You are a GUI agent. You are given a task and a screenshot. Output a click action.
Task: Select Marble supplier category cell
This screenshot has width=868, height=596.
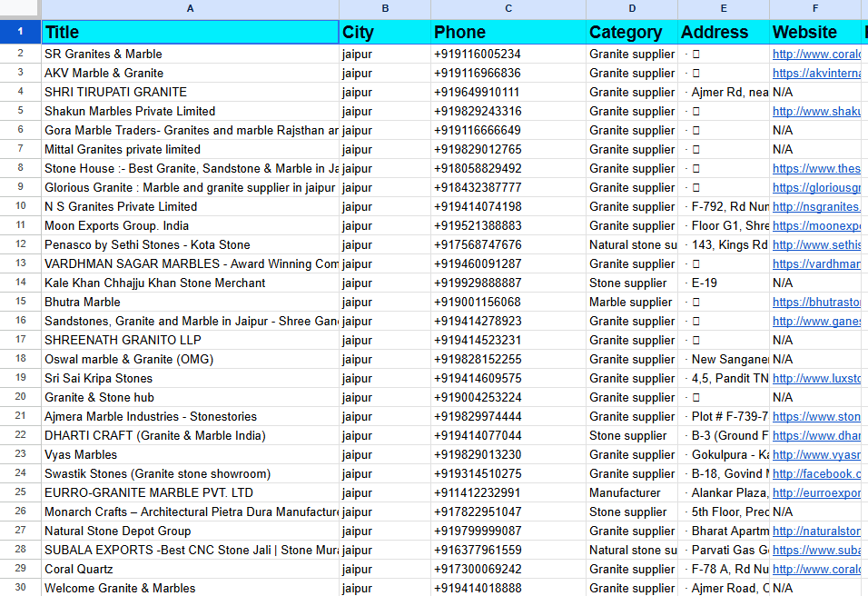tap(632, 303)
